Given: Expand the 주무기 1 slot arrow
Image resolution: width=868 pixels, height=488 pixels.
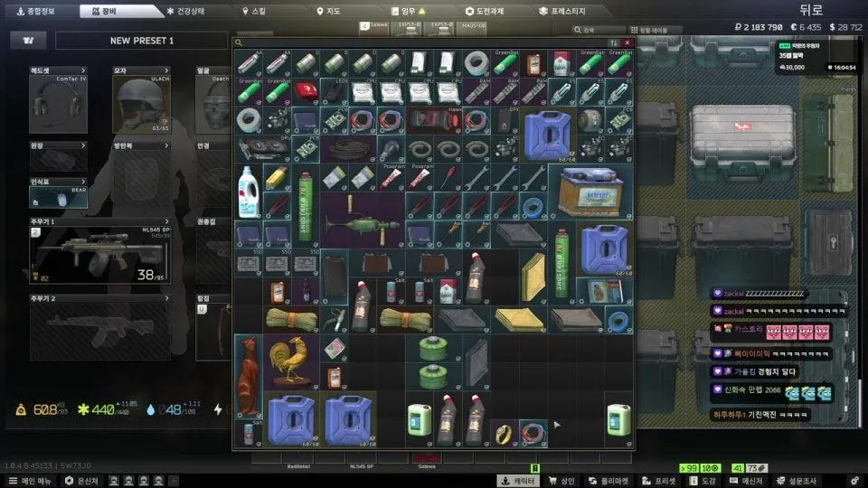Looking at the screenshot, I should (x=166, y=221).
